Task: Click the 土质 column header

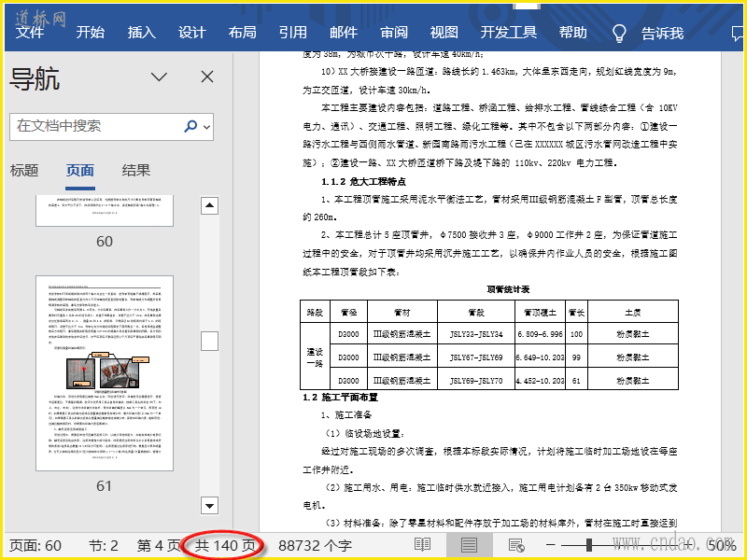Action: pos(633,313)
